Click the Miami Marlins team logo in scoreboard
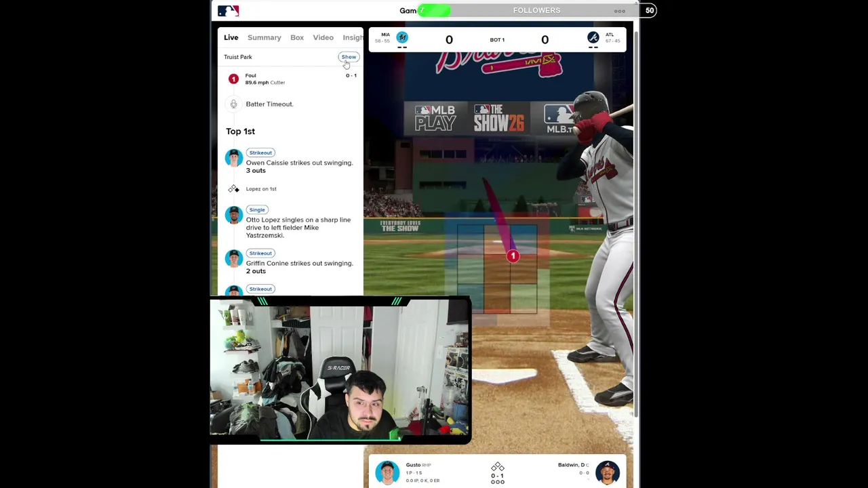868x488 pixels. [x=402, y=37]
